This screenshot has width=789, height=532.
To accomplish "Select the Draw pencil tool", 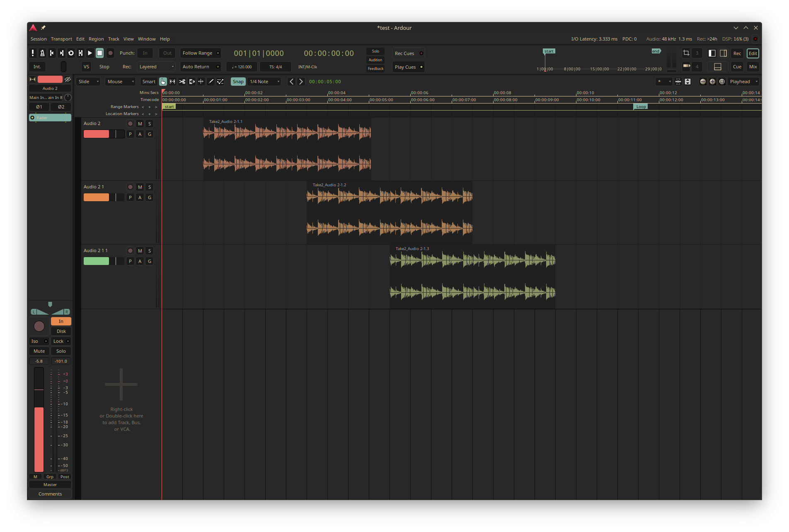I will [x=211, y=82].
